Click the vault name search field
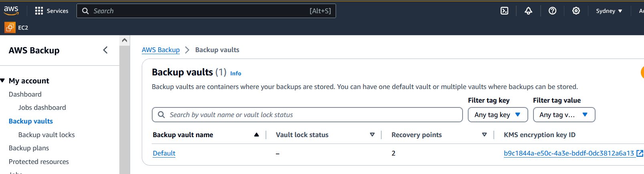 click(312, 115)
